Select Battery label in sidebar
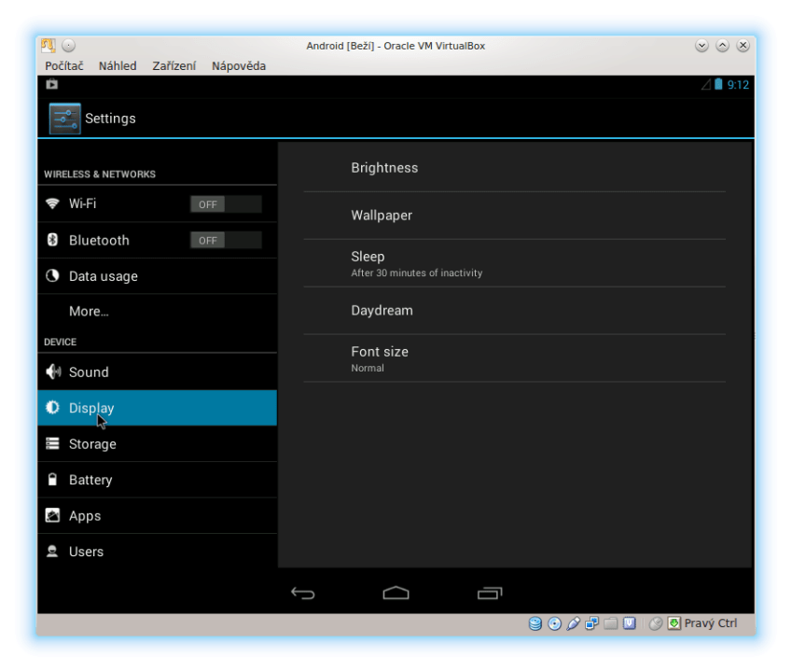Screen dimensions: 792x672 pos(90,480)
